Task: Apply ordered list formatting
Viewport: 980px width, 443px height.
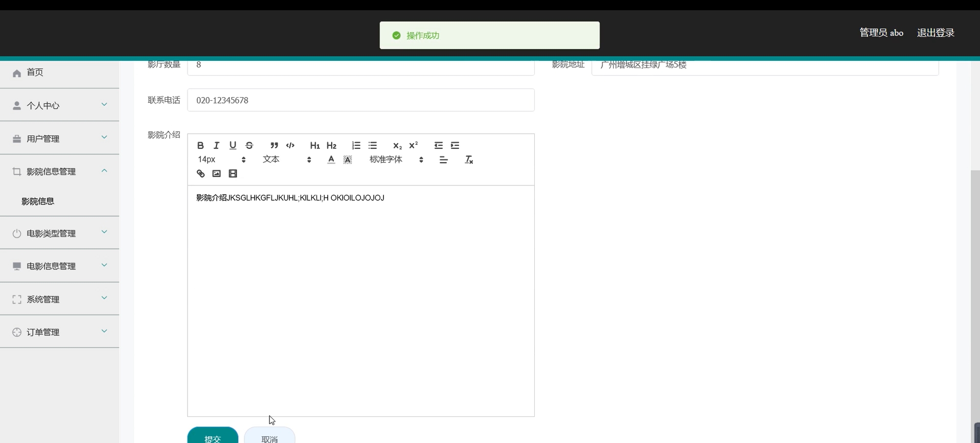Action: coord(356,146)
